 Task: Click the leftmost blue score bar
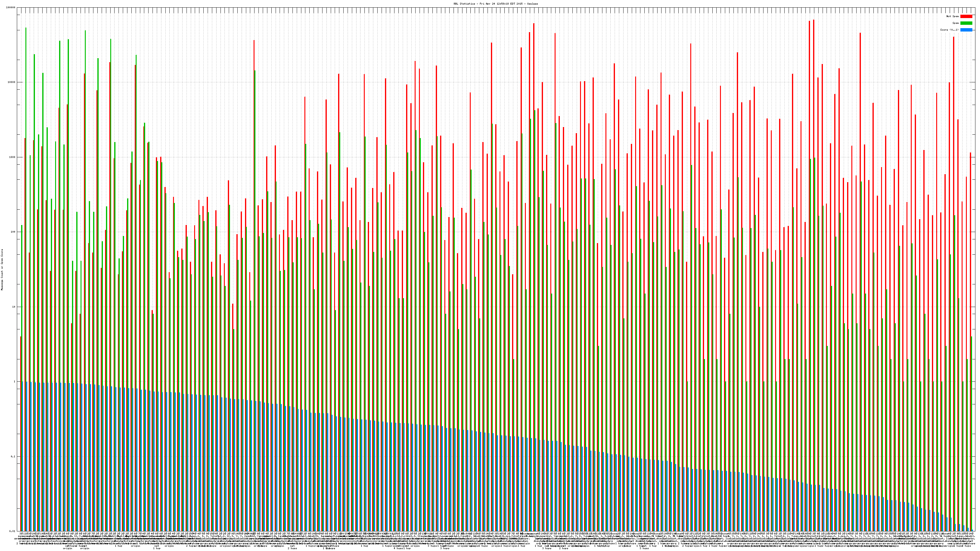23,456
